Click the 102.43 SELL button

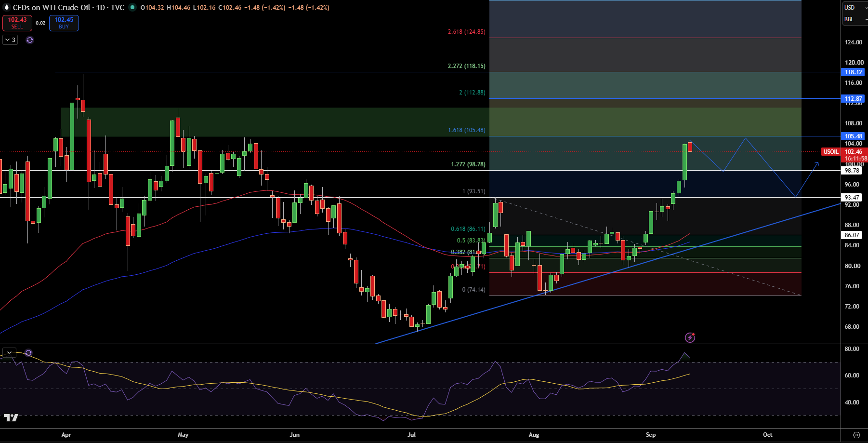[x=17, y=23]
